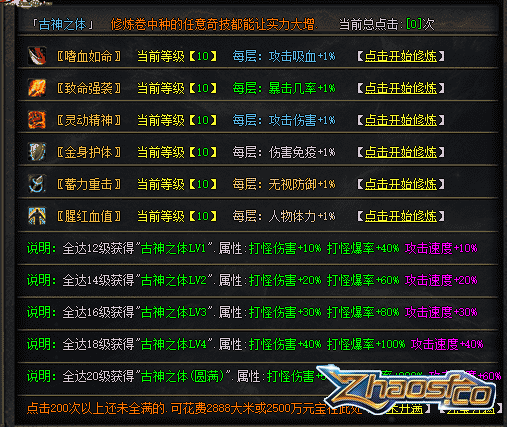
Task: Click the 古神之体LV4 description line
Action: click(255, 344)
